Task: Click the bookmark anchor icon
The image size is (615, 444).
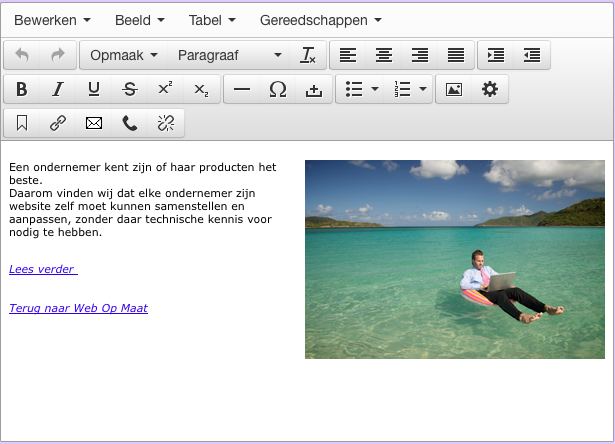Action: 22,123
